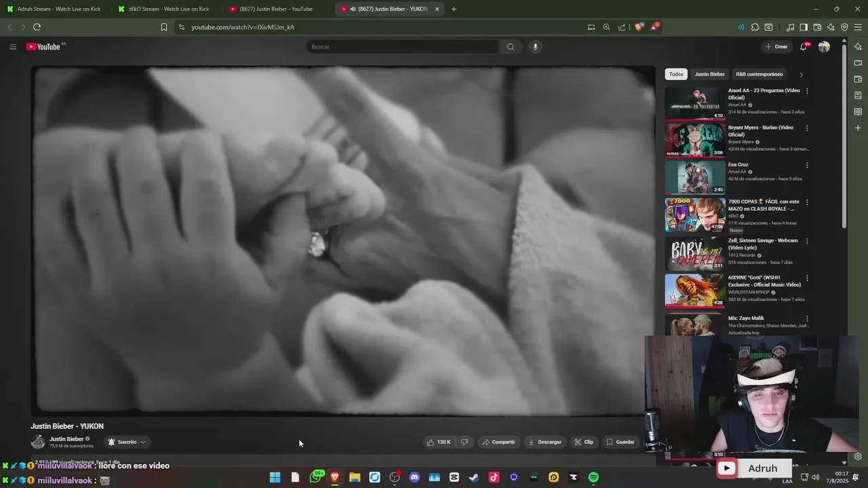Like the YUKON video
This screenshot has width=868, height=488.
coord(438,442)
